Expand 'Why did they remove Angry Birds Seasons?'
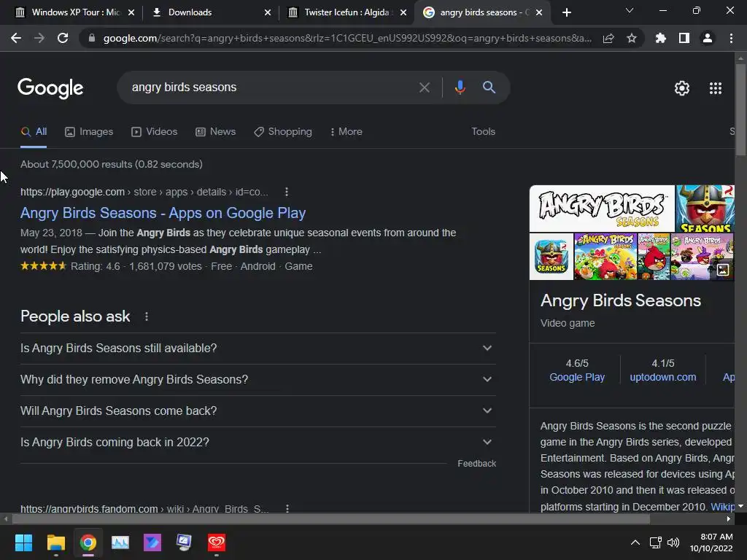Image resolution: width=747 pixels, height=560 pixels. [x=258, y=379]
